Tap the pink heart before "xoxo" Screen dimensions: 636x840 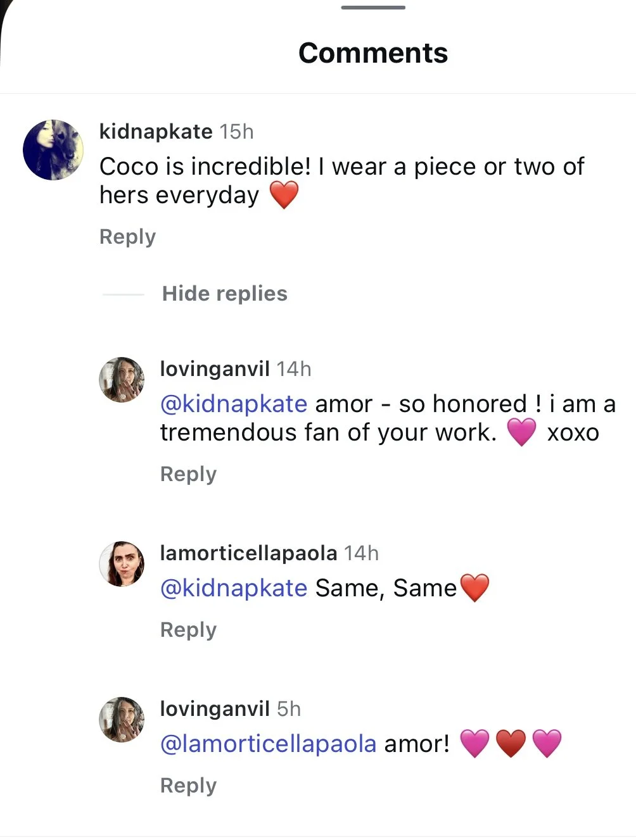pyautogui.click(x=521, y=432)
